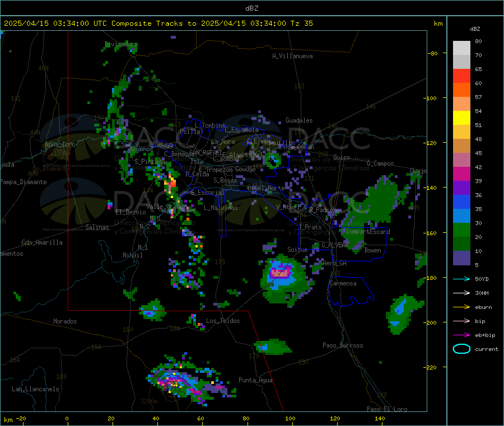Click the L_Malvinas map label

pyautogui.click(x=221, y=208)
